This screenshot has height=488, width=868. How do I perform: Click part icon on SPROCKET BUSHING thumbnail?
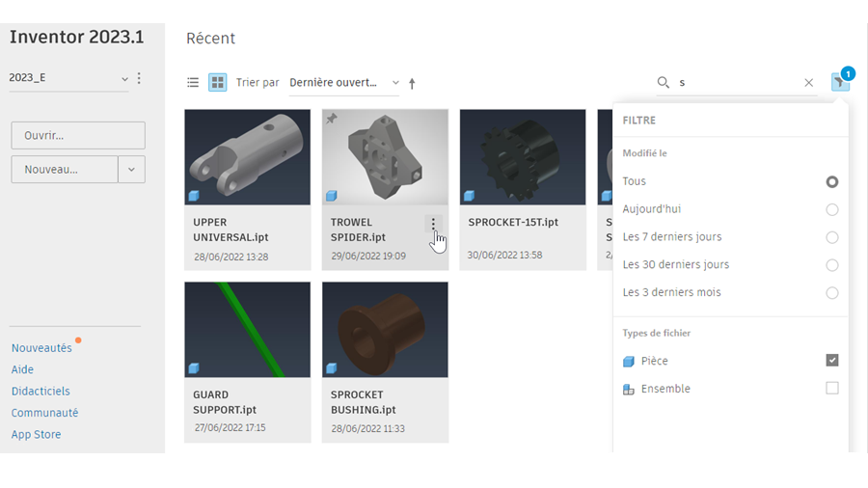(x=331, y=368)
